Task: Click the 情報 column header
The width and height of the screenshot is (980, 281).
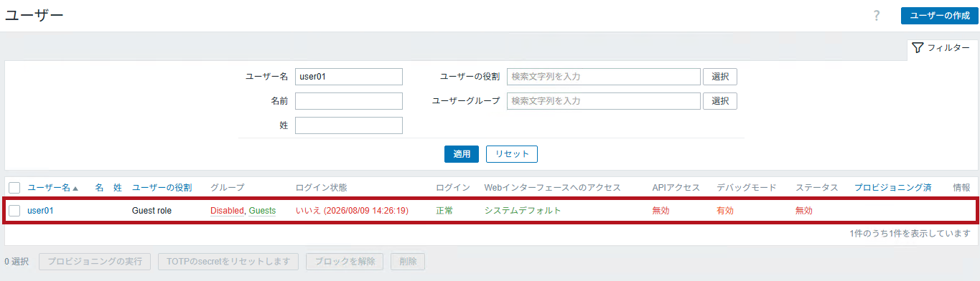Action: point(961,188)
